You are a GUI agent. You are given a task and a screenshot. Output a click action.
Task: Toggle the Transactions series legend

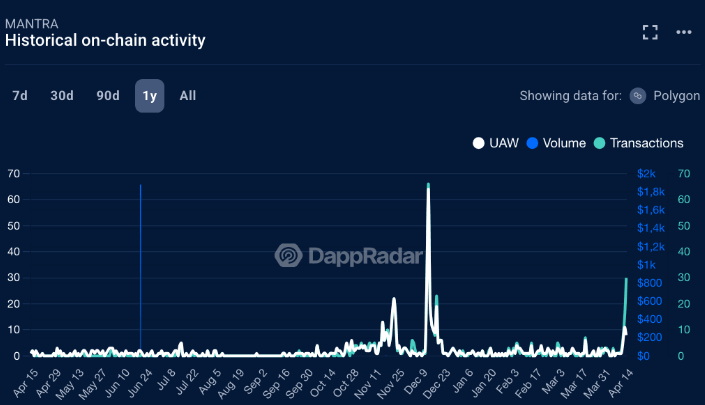pyautogui.click(x=638, y=143)
